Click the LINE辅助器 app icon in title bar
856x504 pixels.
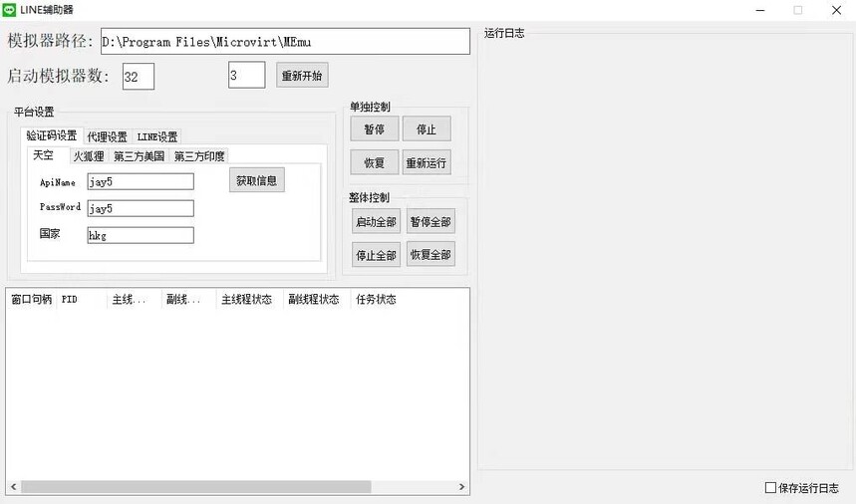coord(9,9)
